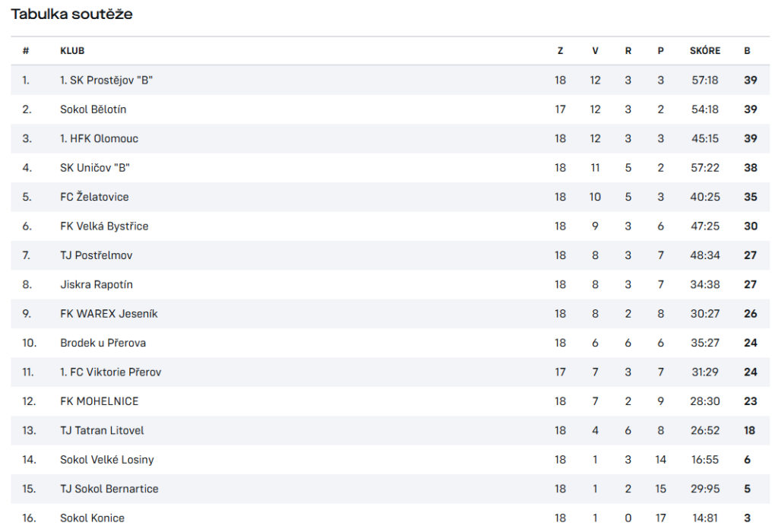Open the 1. SK Prostějov "B" club link
This screenshot has width=778, height=532.
point(106,80)
